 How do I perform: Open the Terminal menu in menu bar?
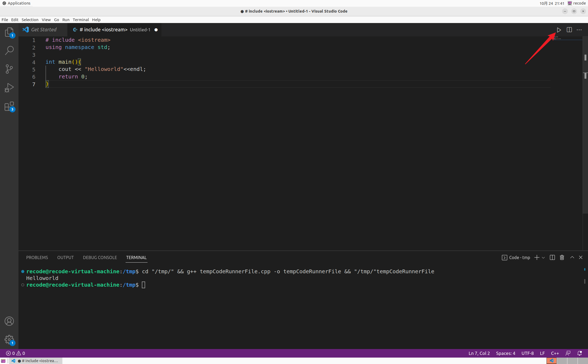pyautogui.click(x=81, y=20)
